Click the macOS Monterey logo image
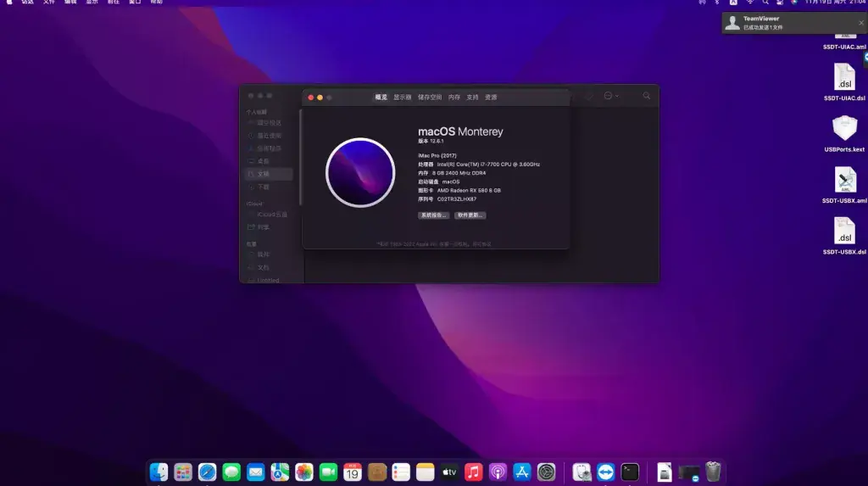Screen dimensions: 868x486 click(360, 173)
